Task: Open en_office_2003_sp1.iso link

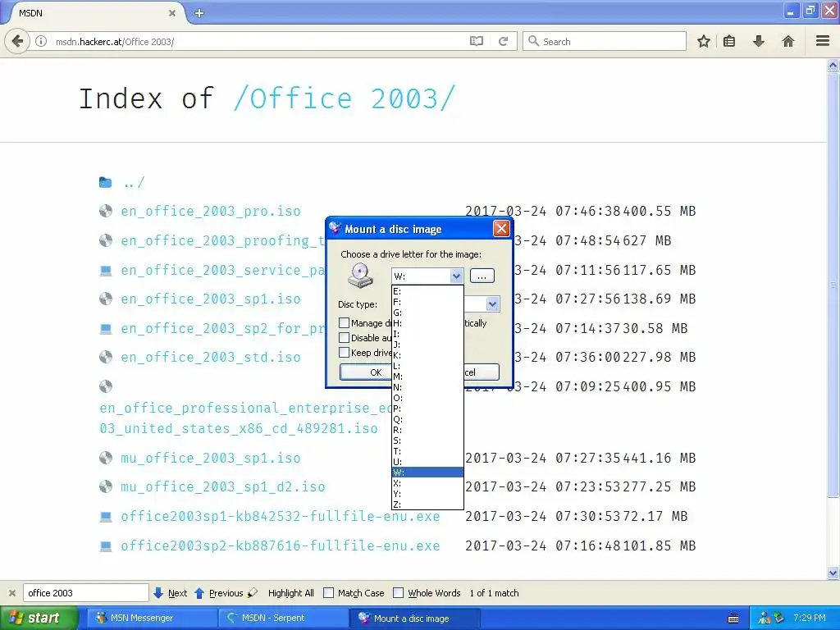Action: pos(211,299)
